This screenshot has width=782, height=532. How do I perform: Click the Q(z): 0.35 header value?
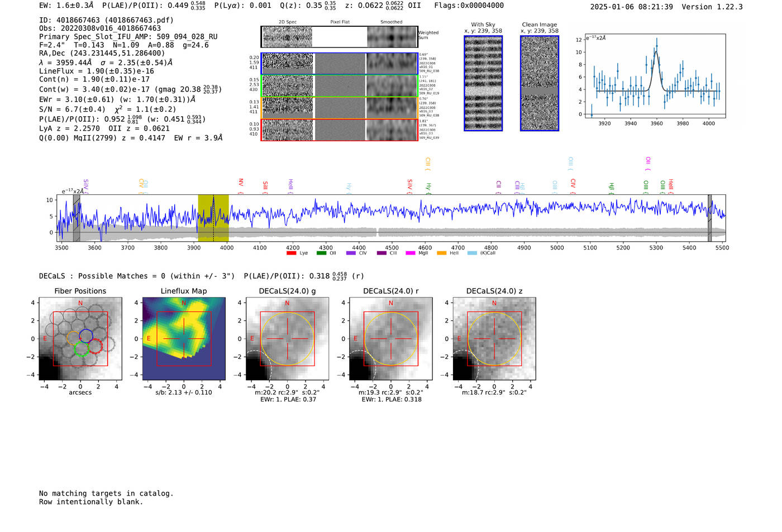click(x=308, y=6)
